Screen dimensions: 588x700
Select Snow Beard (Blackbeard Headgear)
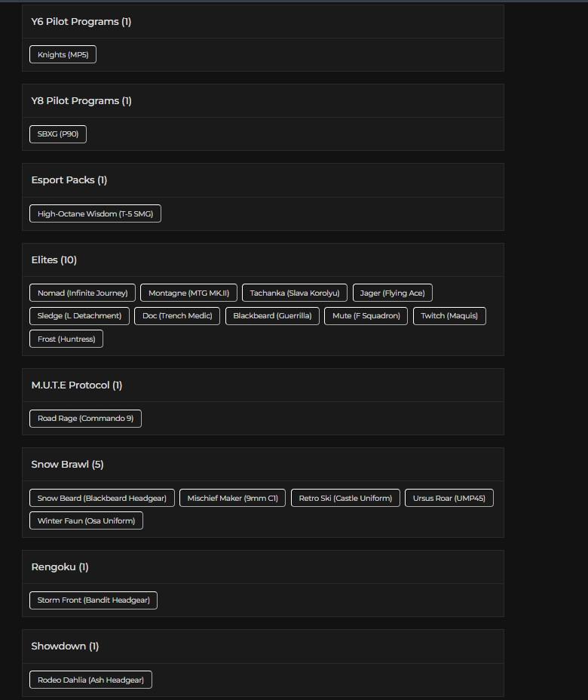102,499
